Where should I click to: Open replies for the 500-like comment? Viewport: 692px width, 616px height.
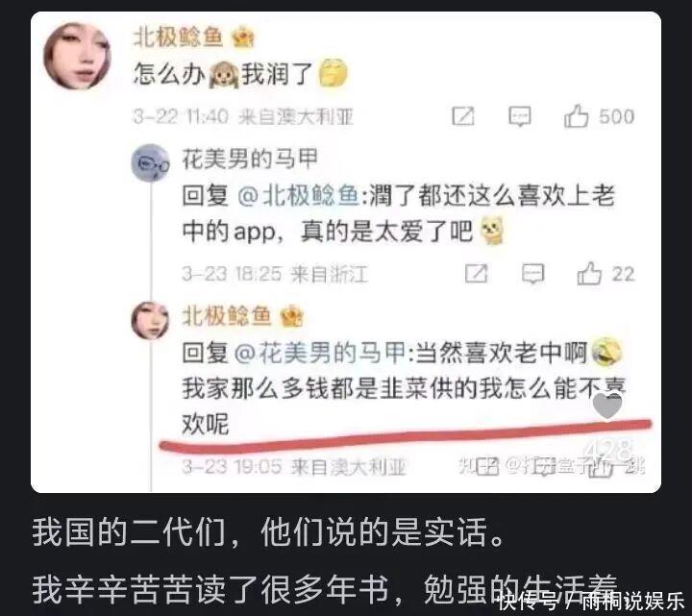[519, 116]
